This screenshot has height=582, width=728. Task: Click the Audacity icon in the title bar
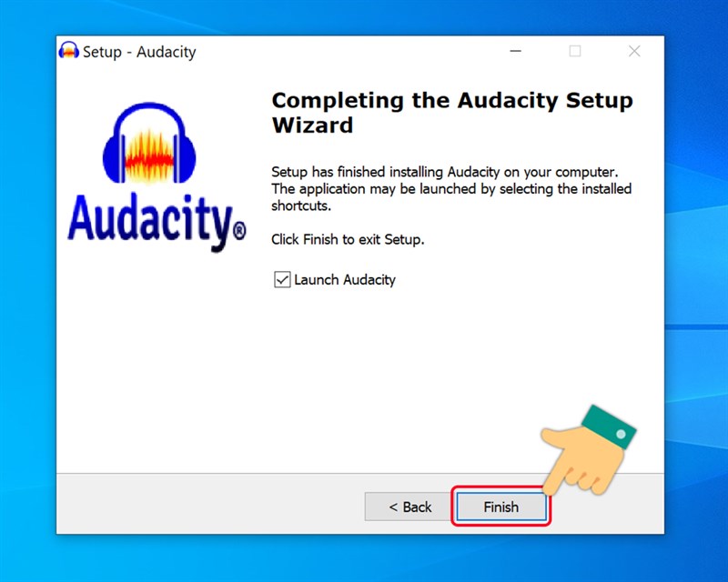(x=69, y=51)
